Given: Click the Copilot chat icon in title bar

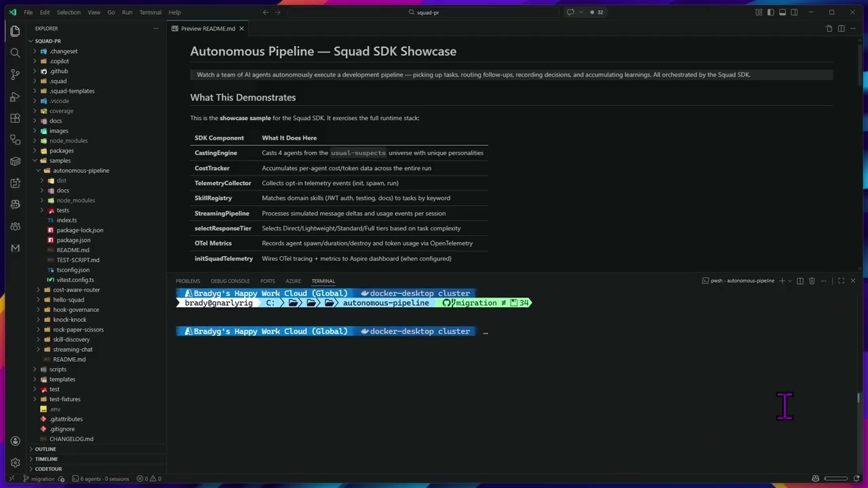Looking at the screenshot, I should 570,12.
